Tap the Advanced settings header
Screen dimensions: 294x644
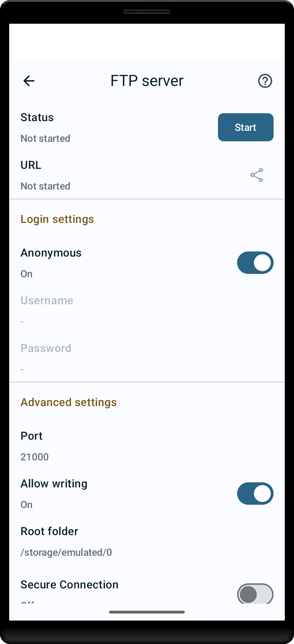click(69, 402)
